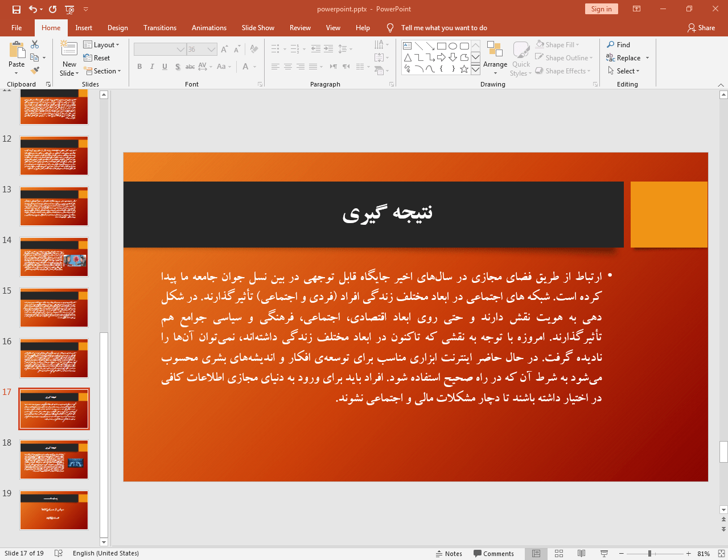The width and height of the screenshot is (728, 560).
Task: Switch to Slide Sorter view
Action: [x=558, y=553]
